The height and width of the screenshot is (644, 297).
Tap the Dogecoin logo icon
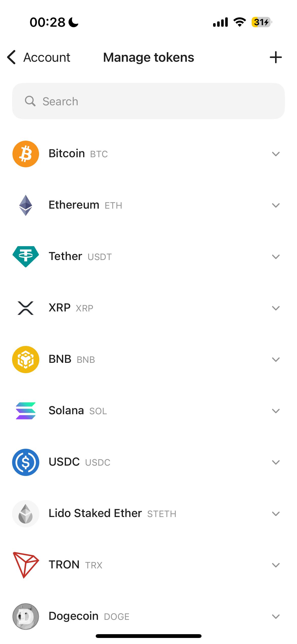point(26,616)
